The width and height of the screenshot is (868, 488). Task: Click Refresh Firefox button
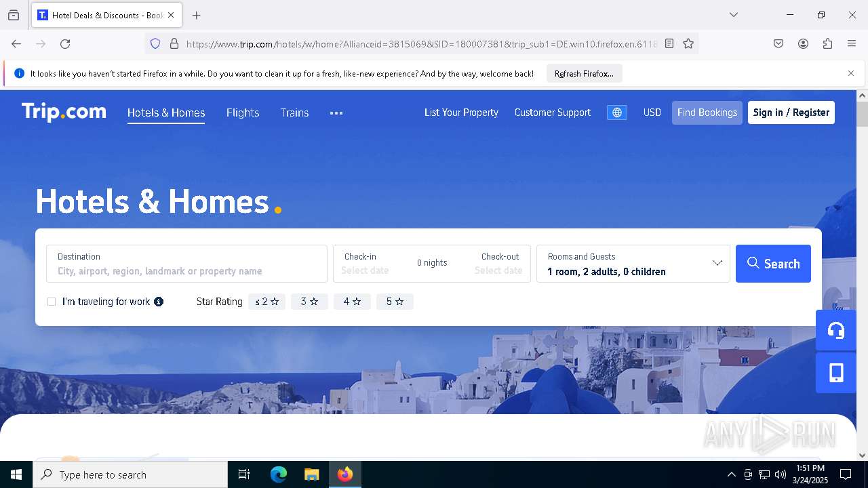pos(584,73)
